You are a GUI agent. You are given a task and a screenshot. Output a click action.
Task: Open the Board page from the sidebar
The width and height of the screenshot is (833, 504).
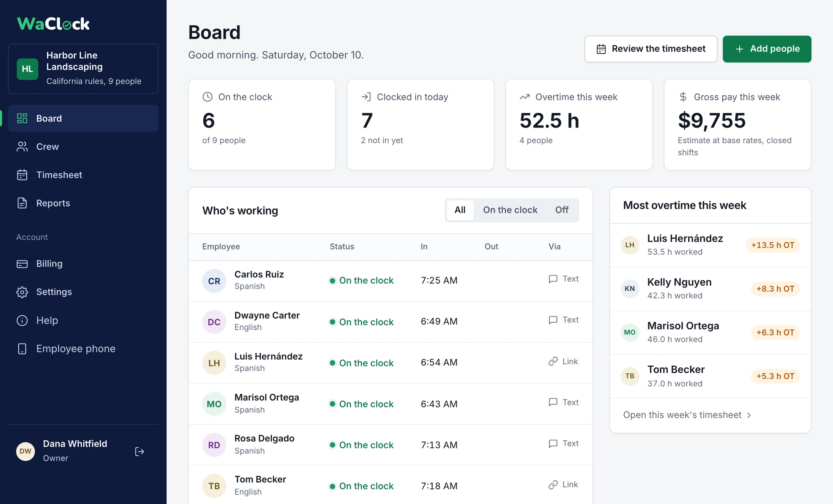click(83, 118)
